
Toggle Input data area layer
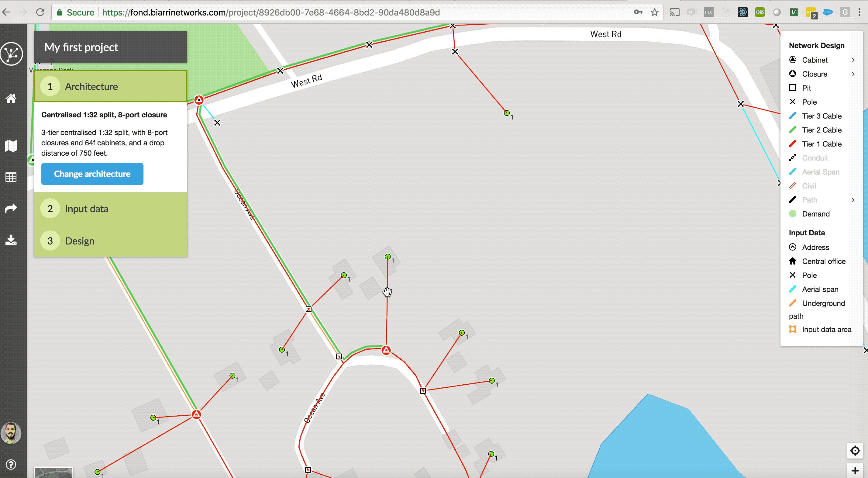coord(826,329)
